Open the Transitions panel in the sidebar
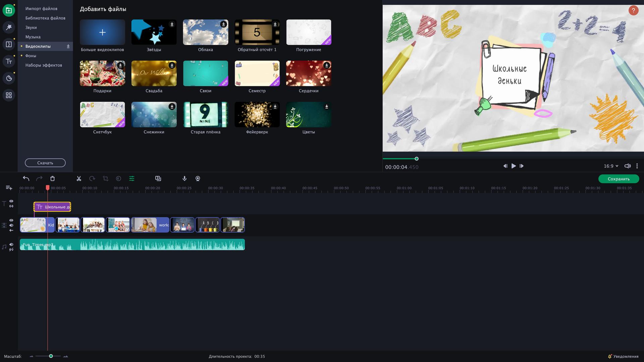The height and width of the screenshot is (362, 644). (9, 44)
